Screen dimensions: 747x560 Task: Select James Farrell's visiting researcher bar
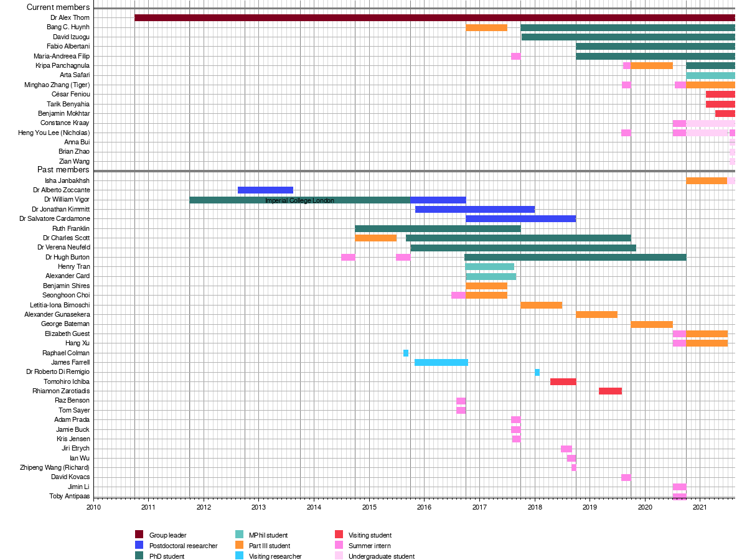[x=441, y=362]
